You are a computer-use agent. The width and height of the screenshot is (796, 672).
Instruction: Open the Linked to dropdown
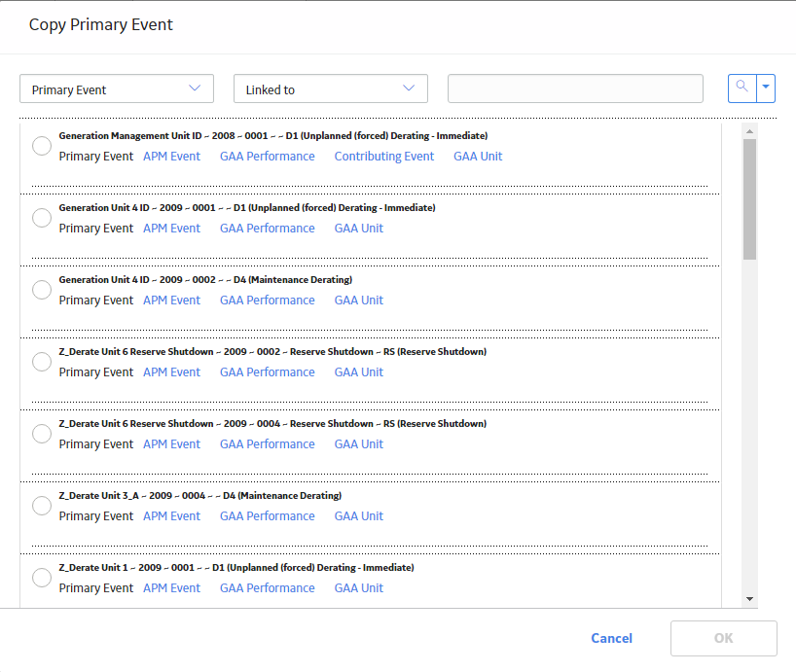pyautogui.click(x=331, y=88)
